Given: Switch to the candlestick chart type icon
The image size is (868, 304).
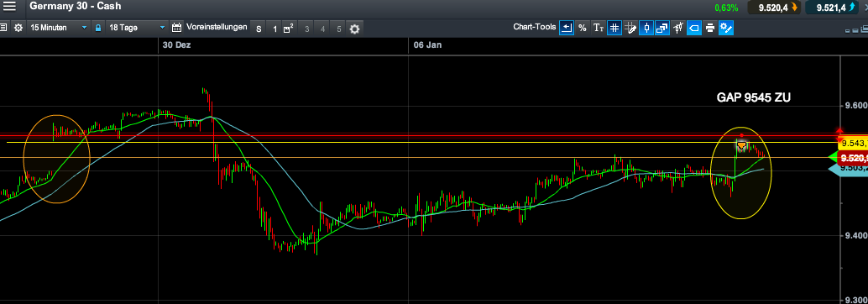Looking at the screenshot, I should 646,28.
